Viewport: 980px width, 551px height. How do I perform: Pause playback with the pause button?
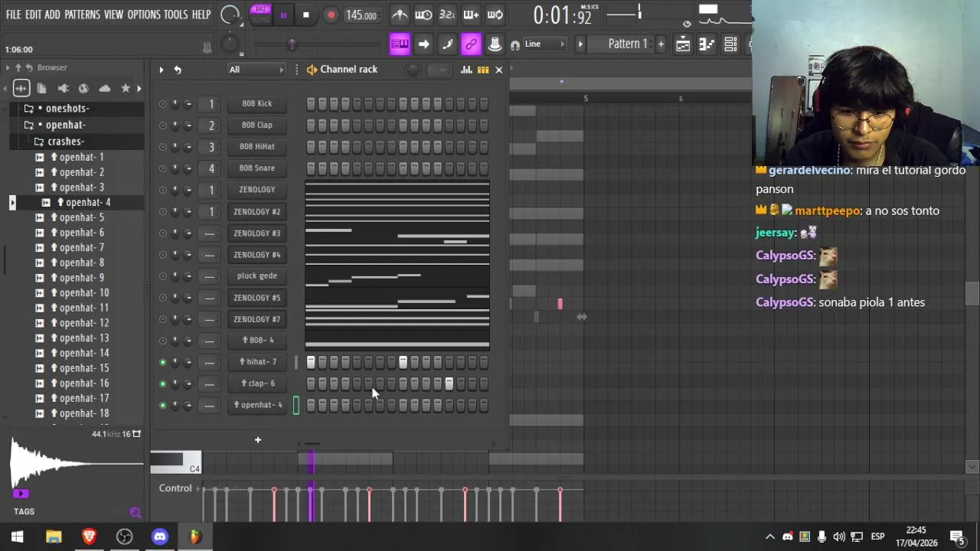click(283, 15)
